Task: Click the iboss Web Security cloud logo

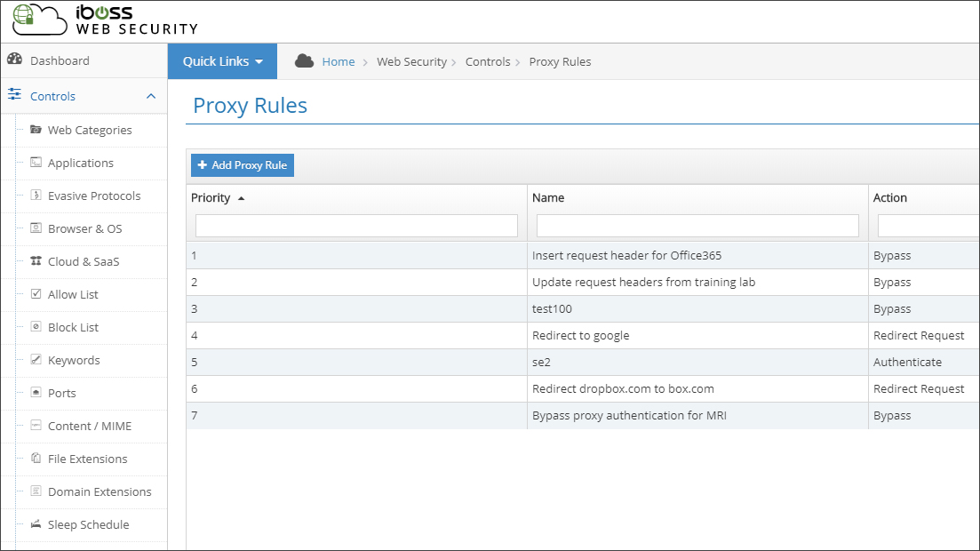Action: (x=40, y=19)
